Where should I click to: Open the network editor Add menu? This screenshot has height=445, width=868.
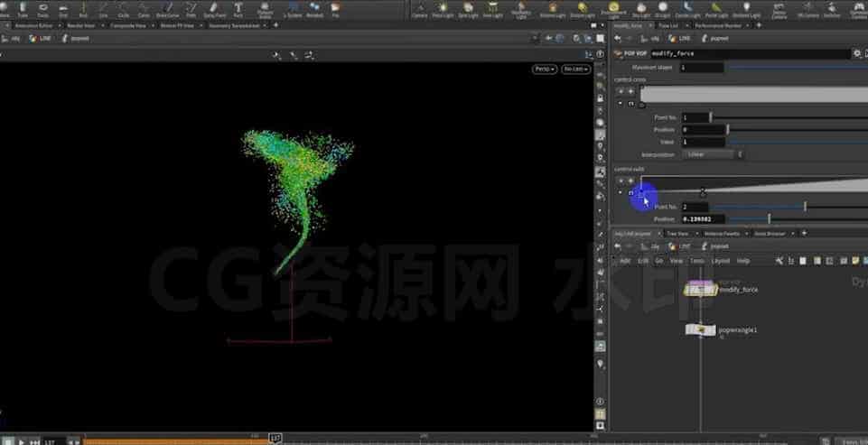625,261
